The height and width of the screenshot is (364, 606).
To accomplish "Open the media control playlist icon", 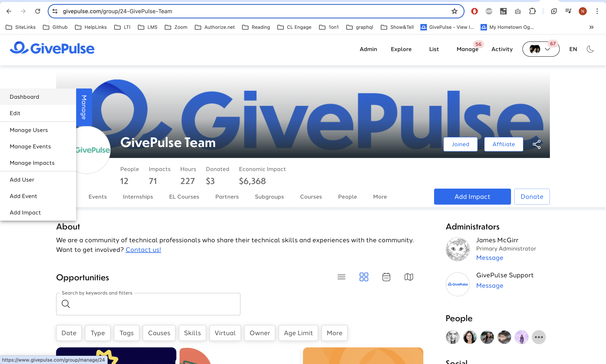I will (568, 11).
